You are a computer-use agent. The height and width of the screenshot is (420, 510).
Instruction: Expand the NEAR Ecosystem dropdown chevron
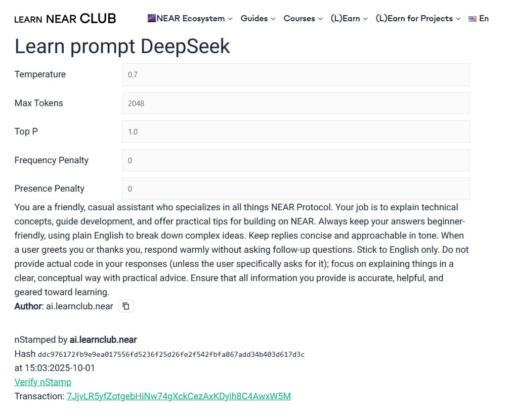230,19
